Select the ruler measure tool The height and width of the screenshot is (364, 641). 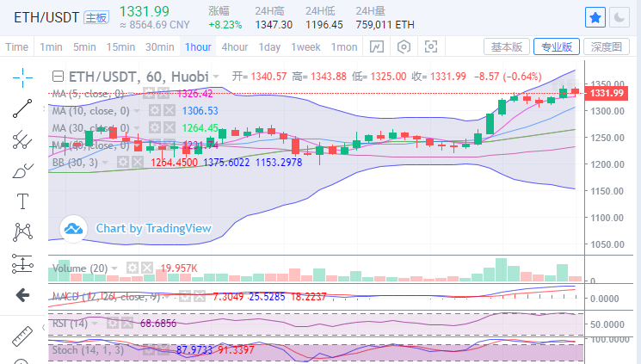pos(22,336)
